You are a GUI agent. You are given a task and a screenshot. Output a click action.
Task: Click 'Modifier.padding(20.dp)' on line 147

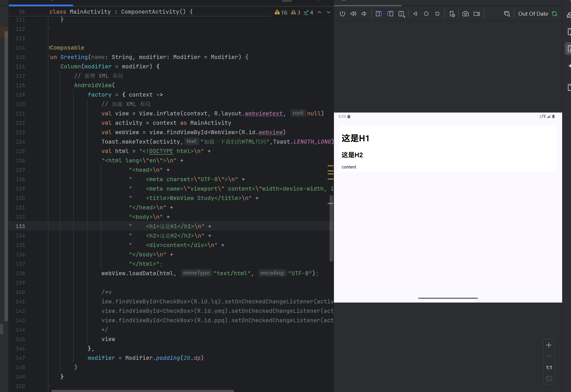tap(164, 358)
